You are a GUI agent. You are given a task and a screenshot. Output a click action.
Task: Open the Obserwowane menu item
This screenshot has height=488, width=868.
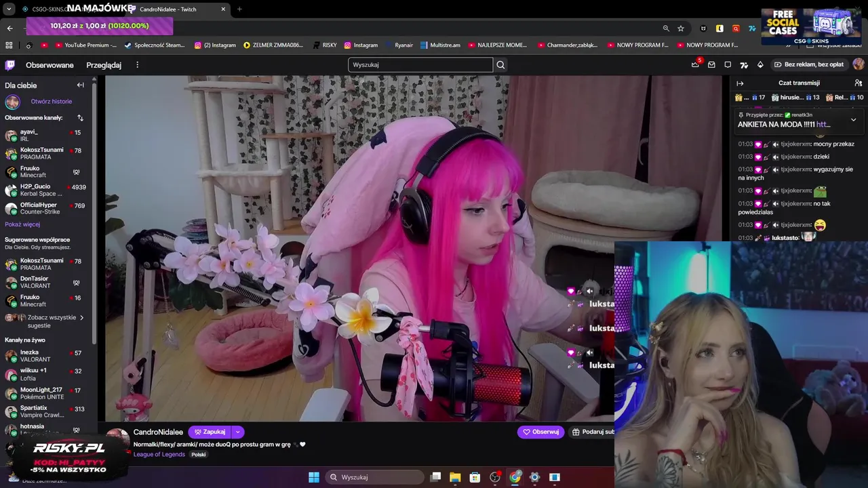pos(50,65)
